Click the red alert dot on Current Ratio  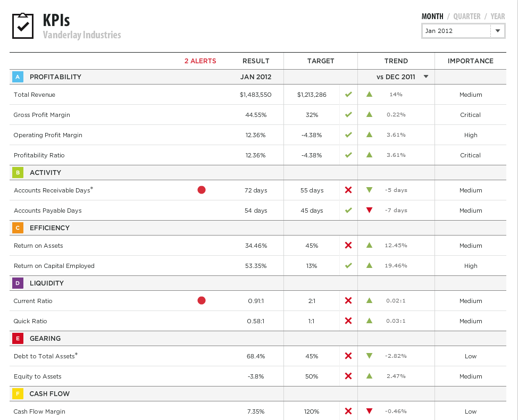[201, 300]
